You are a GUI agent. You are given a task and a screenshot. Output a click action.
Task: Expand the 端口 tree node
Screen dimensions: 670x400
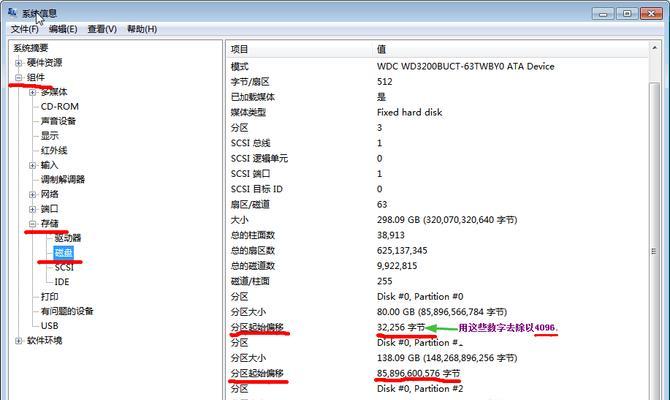[x=32, y=209]
